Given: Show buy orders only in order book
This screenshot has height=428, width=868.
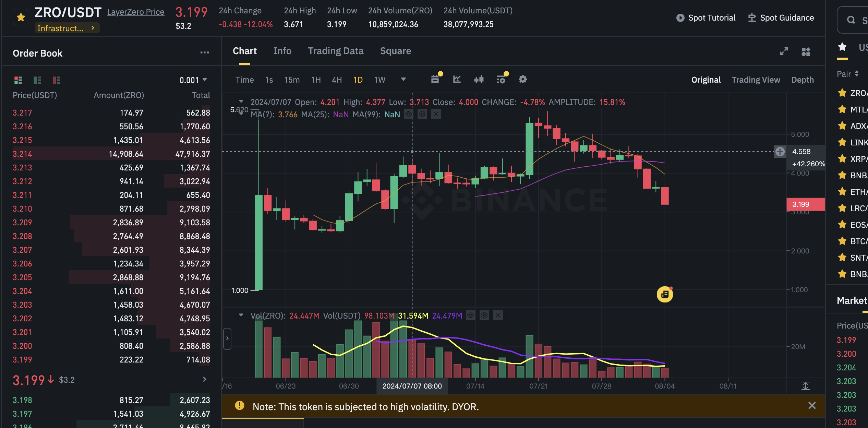Looking at the screenshot, I should tap(37, 80).
